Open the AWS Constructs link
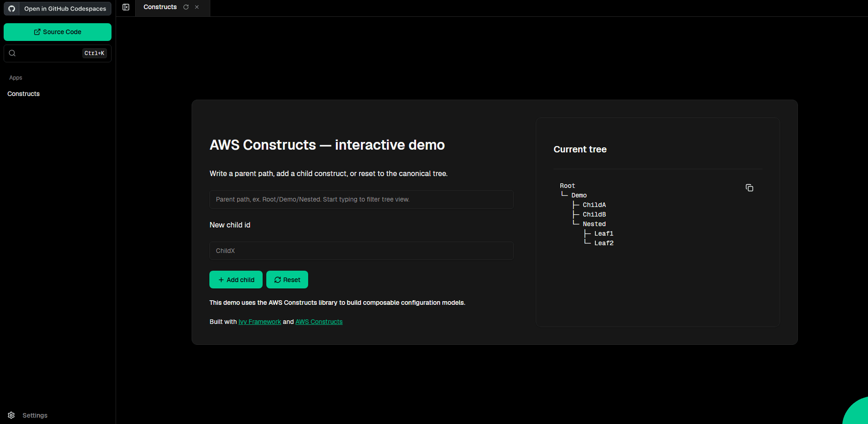868x424 pixels. pyautogui.click(x=319, y=322)
